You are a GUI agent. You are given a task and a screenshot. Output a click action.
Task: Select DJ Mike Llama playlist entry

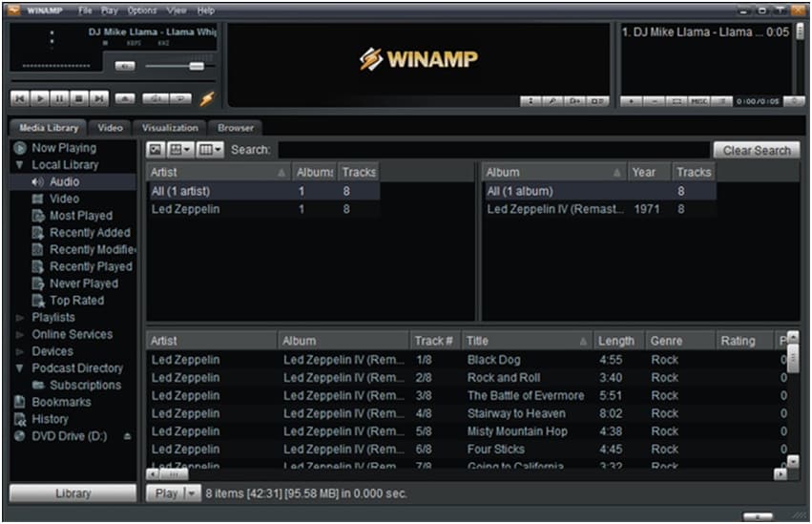705,32
